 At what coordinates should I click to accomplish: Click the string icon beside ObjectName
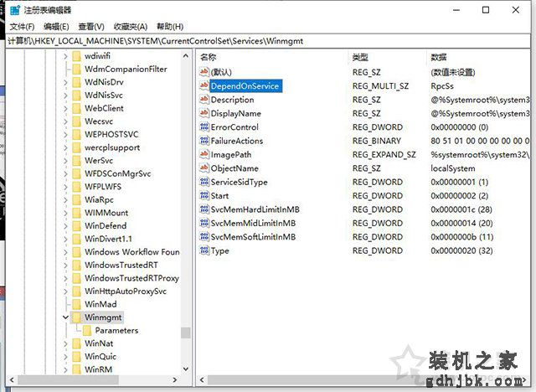(204, 168)
